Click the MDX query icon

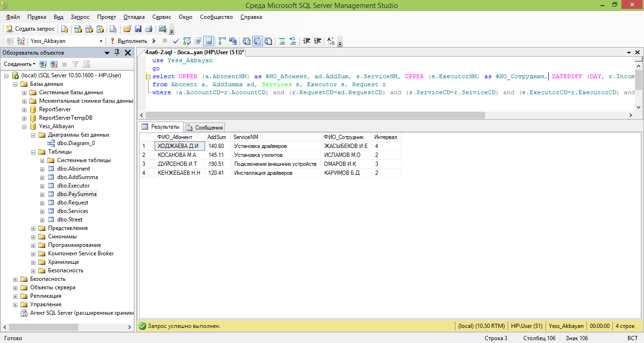[x=78, y=29]
